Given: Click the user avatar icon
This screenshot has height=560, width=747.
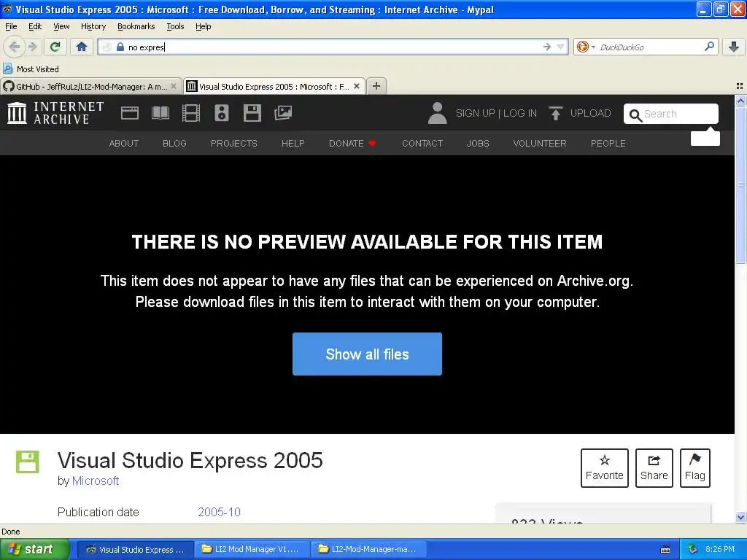Looking at the screenshot, I should click(438, 113).
